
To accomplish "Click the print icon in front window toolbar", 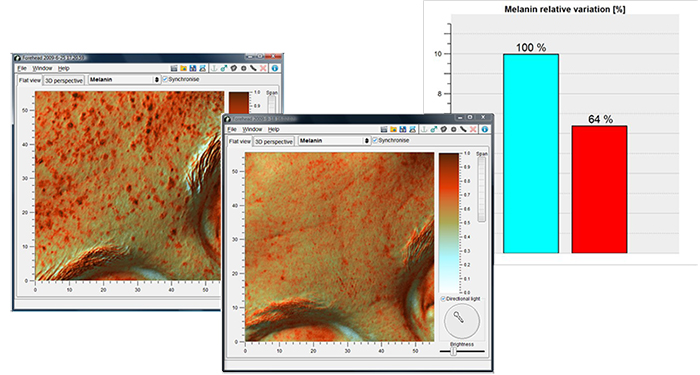I will (412, 129).
